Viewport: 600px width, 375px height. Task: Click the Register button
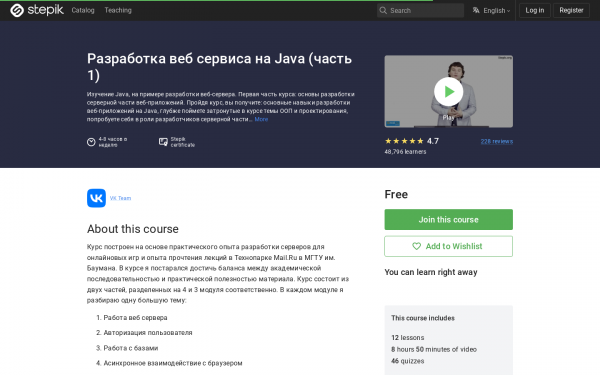pyautogui.click(x=571, y=10)
